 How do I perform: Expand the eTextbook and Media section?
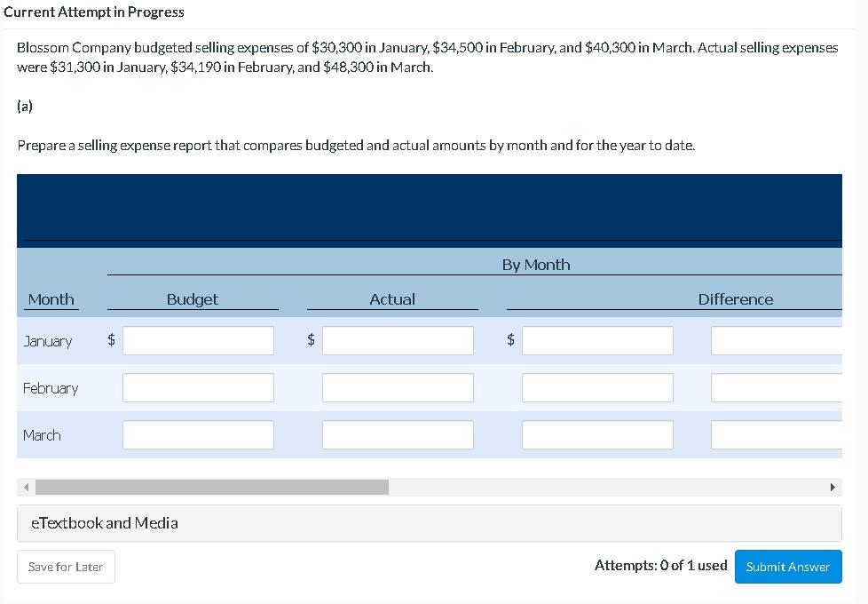point(430,523)
